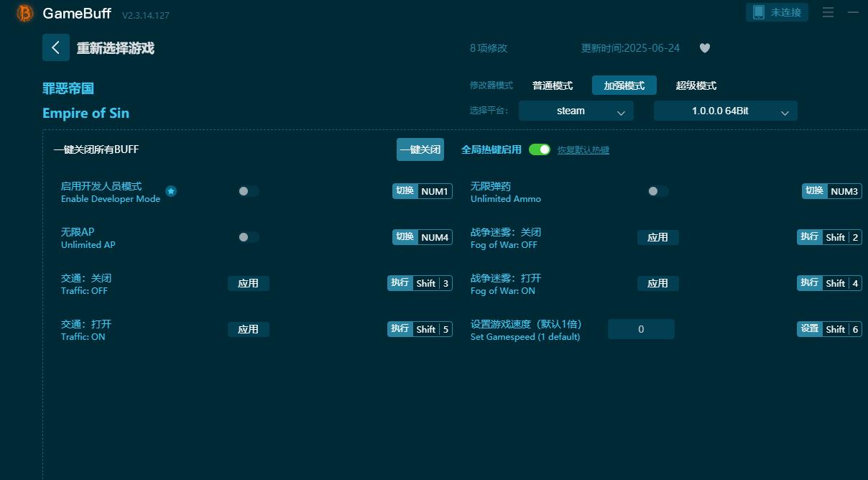Apply the Fog of War OFF option
This screenshot has height=480, width=868.
[657, 237]
